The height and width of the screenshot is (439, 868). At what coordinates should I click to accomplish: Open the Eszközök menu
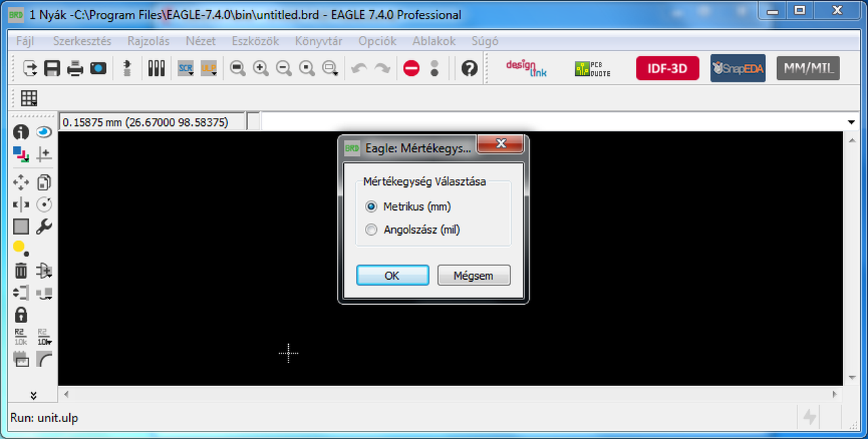(256, 41)
